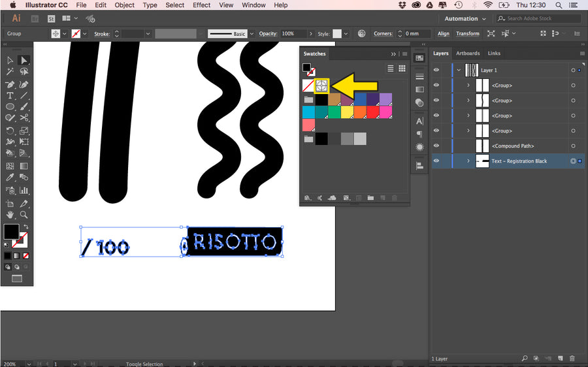The width and height of the screenshot is (588, 367).
Task: Click the Registration swatch in the Swatches panel
Action: tap(321, 85)
